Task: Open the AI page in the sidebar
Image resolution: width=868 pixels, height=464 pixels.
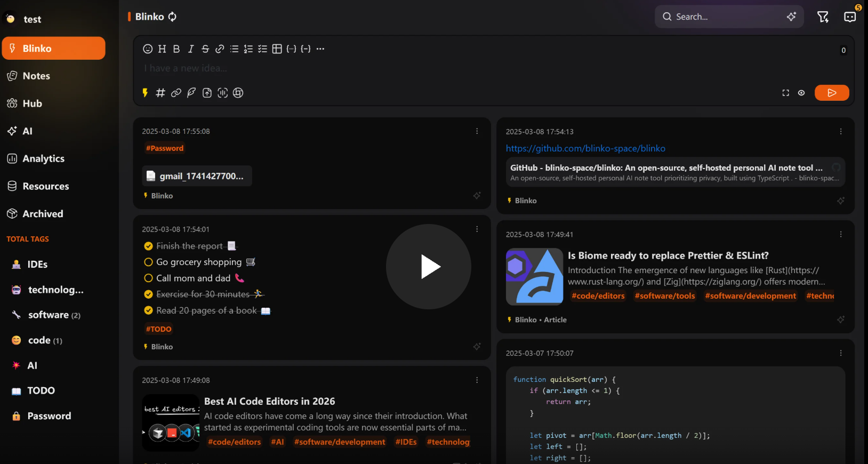Action: [53, 131]
